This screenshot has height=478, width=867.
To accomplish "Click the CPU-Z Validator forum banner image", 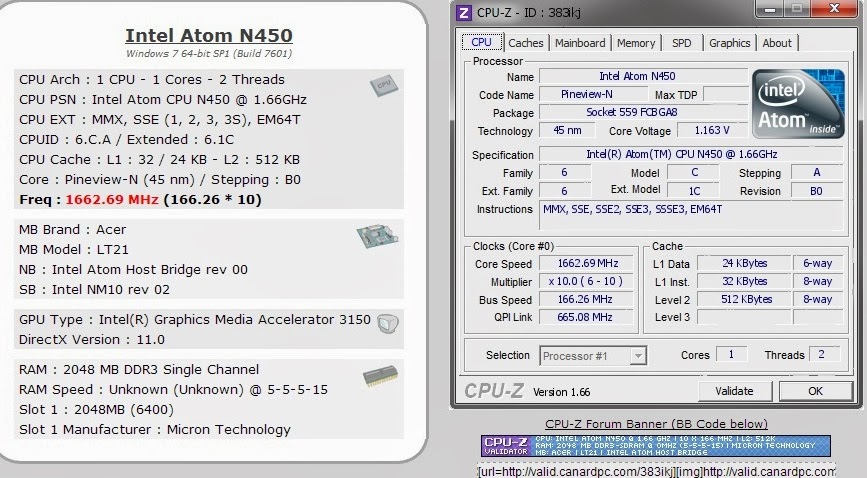I will pos(655,446).
